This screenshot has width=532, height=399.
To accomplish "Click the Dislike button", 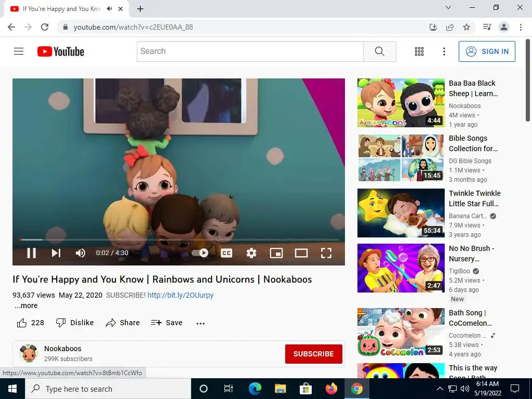I will 75,323.
